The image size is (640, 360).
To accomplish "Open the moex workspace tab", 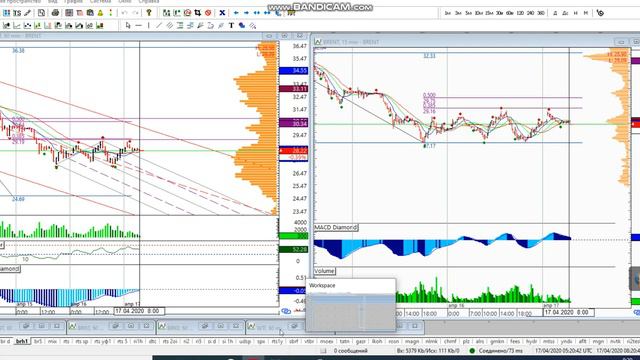I will pos(326,341).
